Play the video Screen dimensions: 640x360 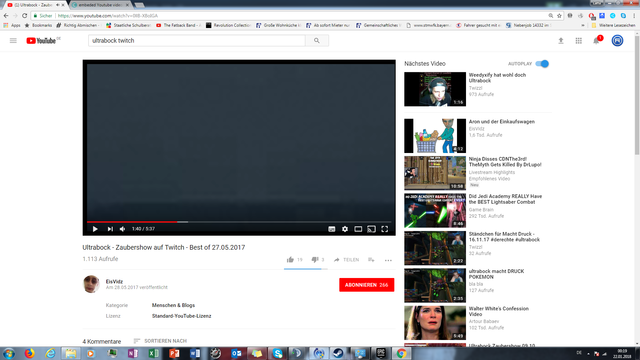pyautogui.click(x=95, y=229)
